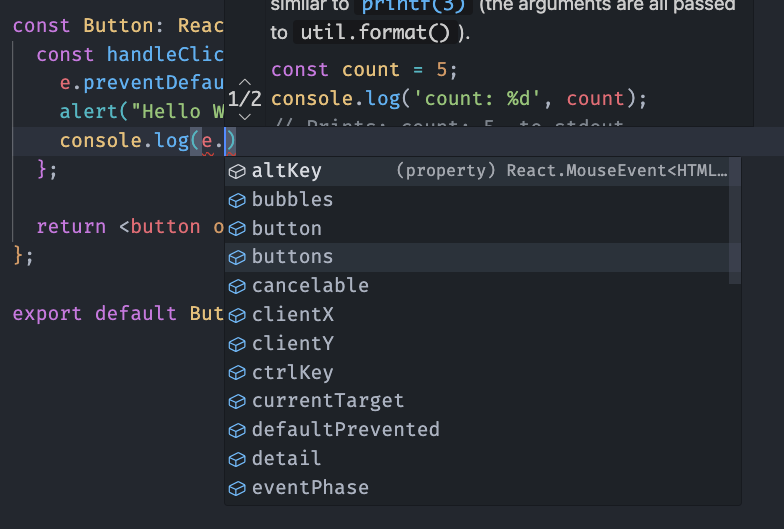The width and height of the screenshot is (784, 529).
Task: Pick the clientY completion entry
Action: coord(292,344)
